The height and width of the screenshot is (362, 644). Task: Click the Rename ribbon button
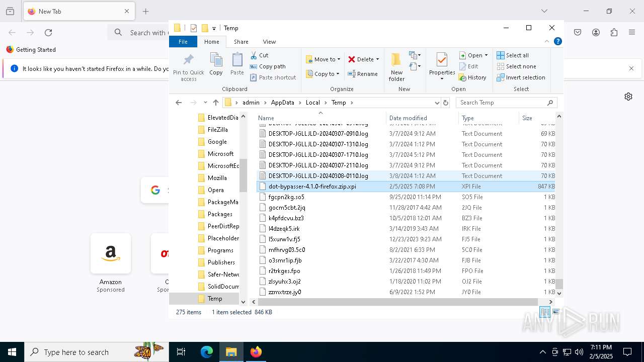[363, 74]
